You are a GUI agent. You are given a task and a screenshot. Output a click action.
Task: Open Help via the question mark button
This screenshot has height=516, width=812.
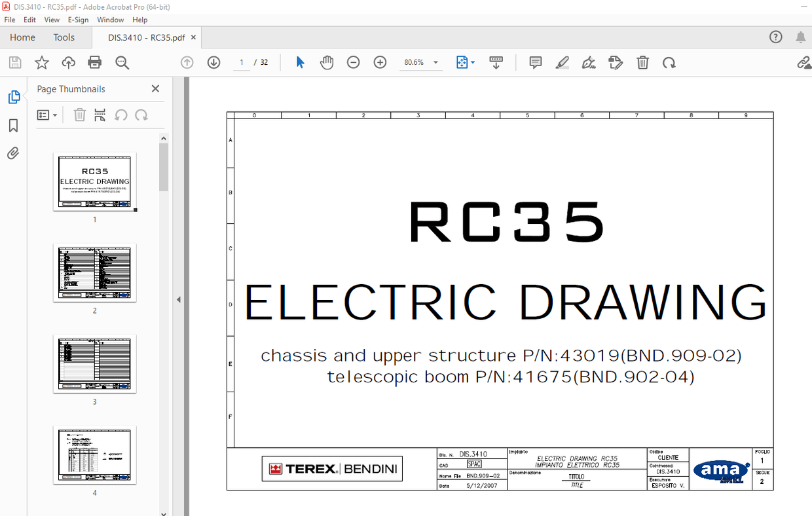pos(776,37)
